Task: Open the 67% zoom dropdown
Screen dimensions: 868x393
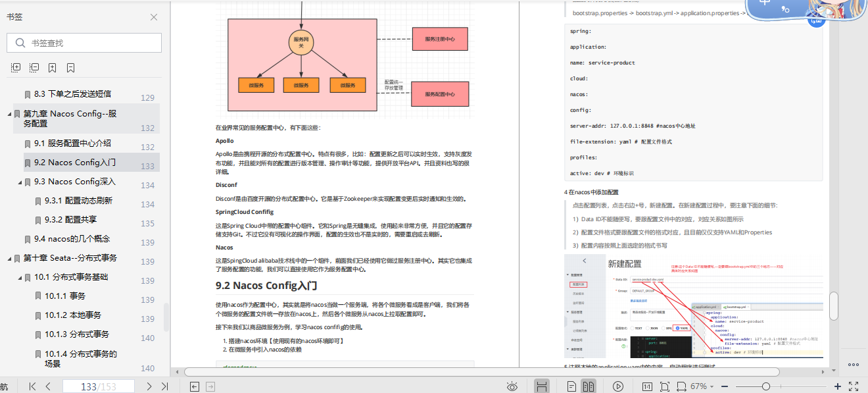Action: (x=704, y=386)
